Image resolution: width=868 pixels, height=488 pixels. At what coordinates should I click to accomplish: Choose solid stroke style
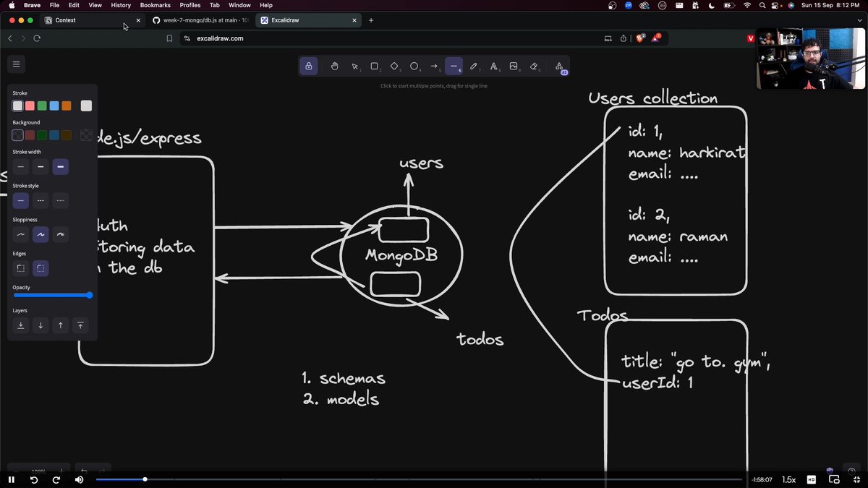[21, 200]
